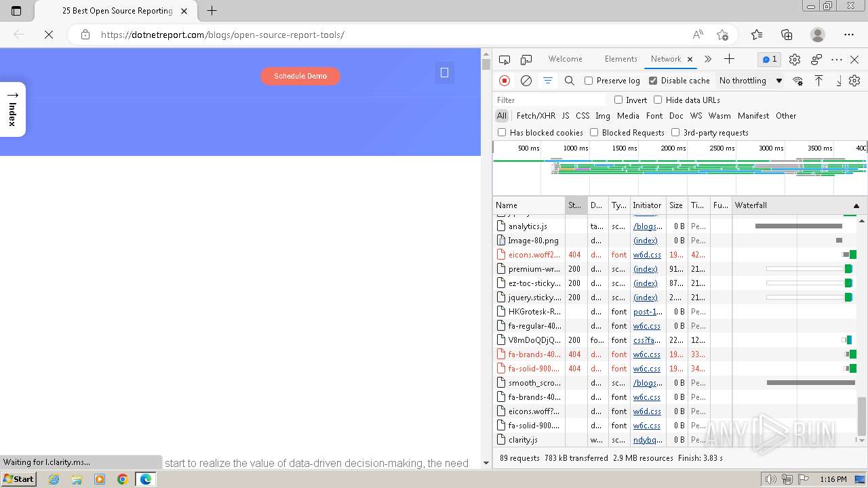Click the volume icon in system tray
Screen dimensions: 868x488
click(770, 479)
